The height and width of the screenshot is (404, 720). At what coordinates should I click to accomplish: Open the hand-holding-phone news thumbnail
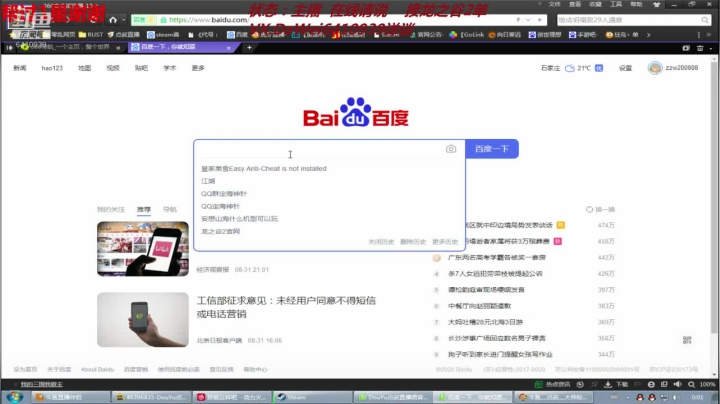point(143,320)
